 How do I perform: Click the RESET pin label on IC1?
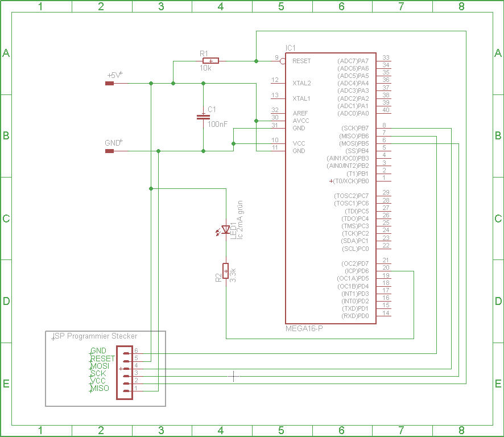(x=301, y=61)
